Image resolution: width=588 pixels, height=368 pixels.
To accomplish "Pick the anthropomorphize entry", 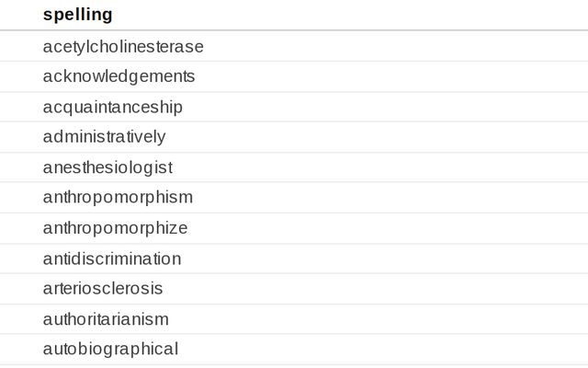I will tap(115, 228).
